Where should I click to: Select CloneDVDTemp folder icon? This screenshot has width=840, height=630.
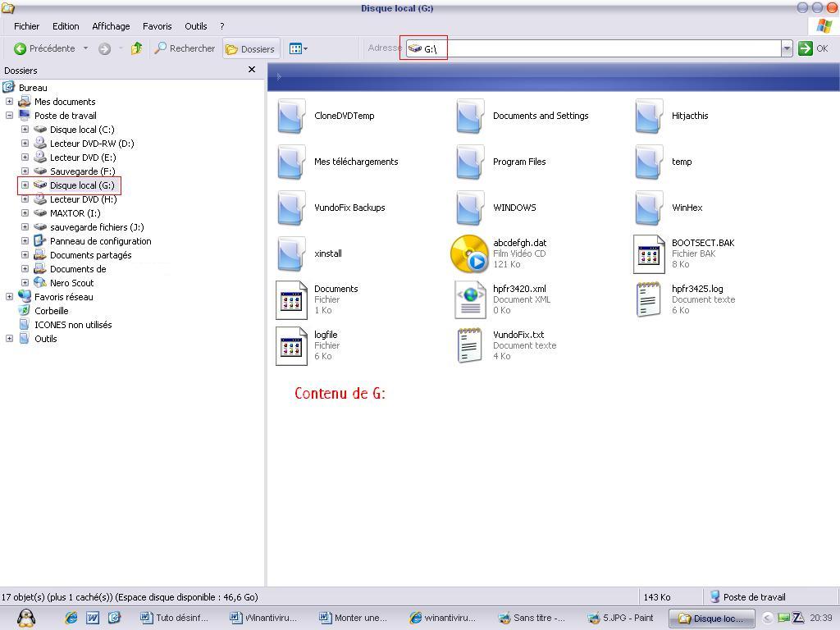tap(291, 116)
